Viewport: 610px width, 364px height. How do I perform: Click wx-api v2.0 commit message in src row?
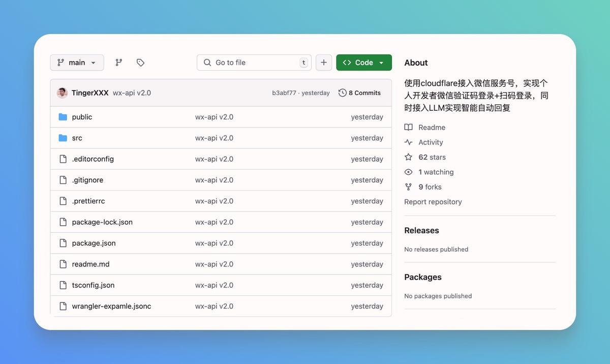click(x=214, y=138)
